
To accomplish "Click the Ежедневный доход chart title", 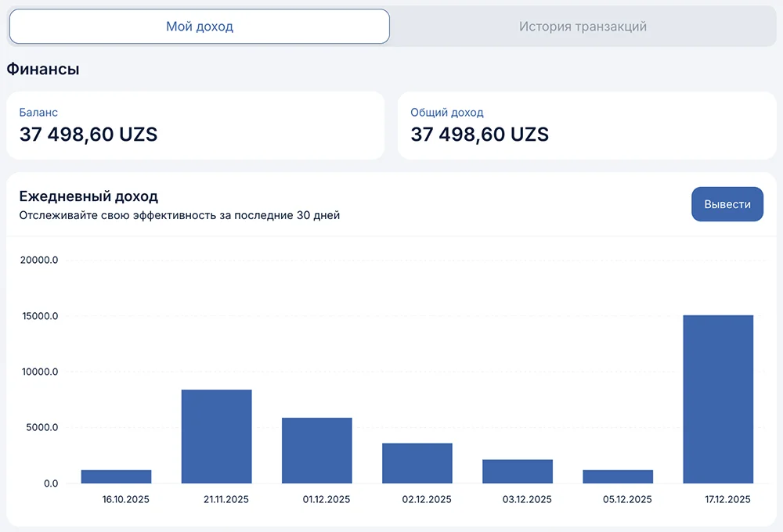I will coord(88,196).
